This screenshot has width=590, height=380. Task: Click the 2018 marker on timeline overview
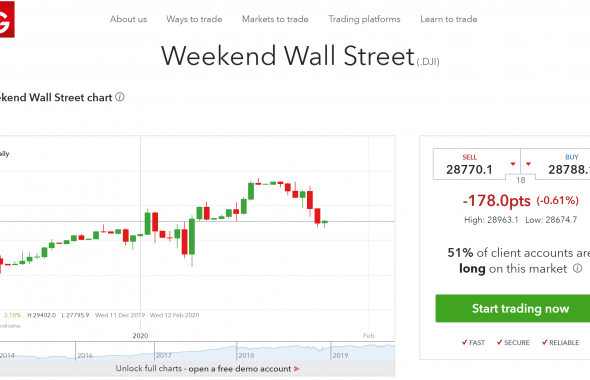pyautogui.click(x=246, y=355)
